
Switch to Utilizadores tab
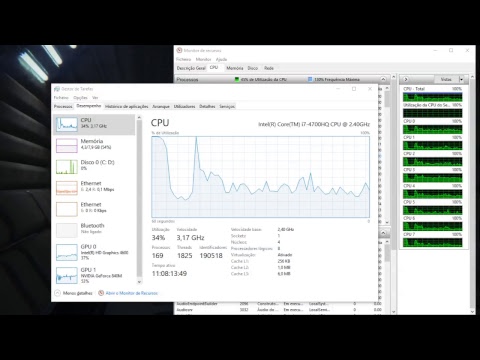tap(184, 106)
